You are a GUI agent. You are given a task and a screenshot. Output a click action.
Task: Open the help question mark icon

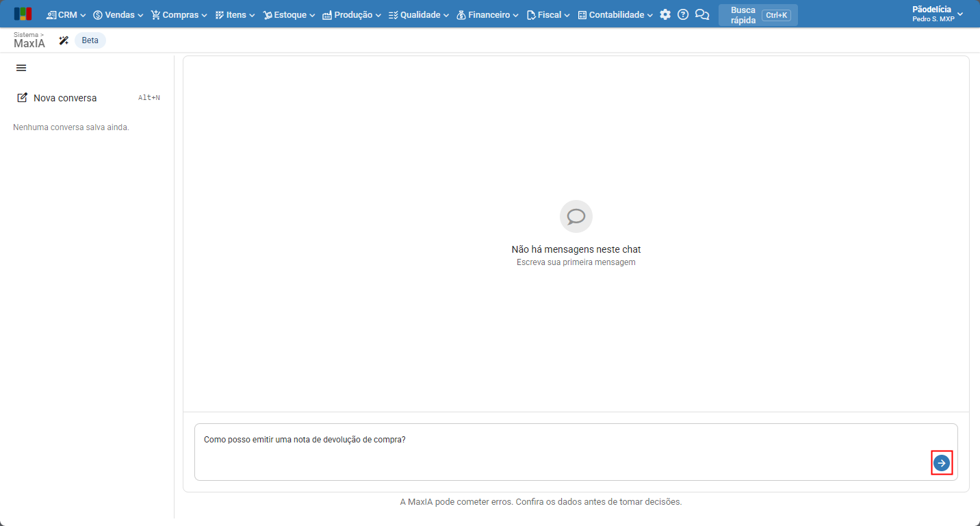tap(683, 14)
